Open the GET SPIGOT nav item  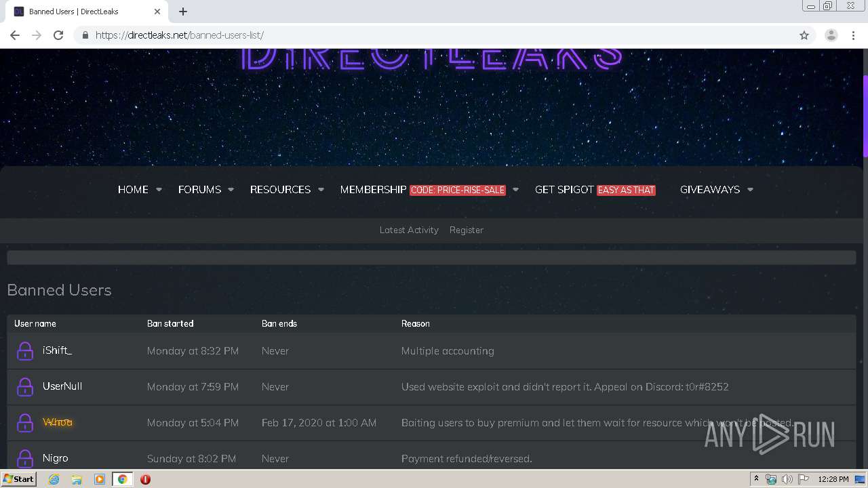(x=564, y=190)
